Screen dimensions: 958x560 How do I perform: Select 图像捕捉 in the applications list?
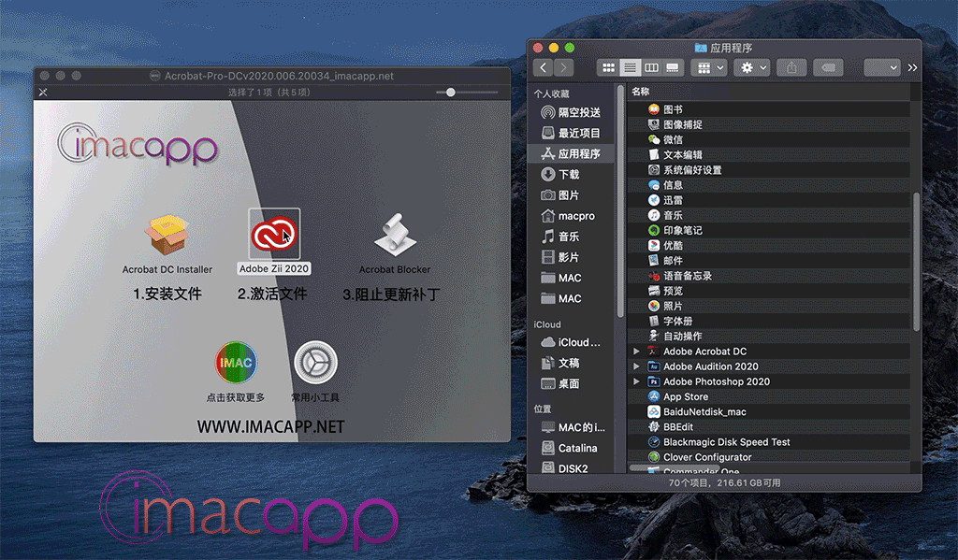769,124
